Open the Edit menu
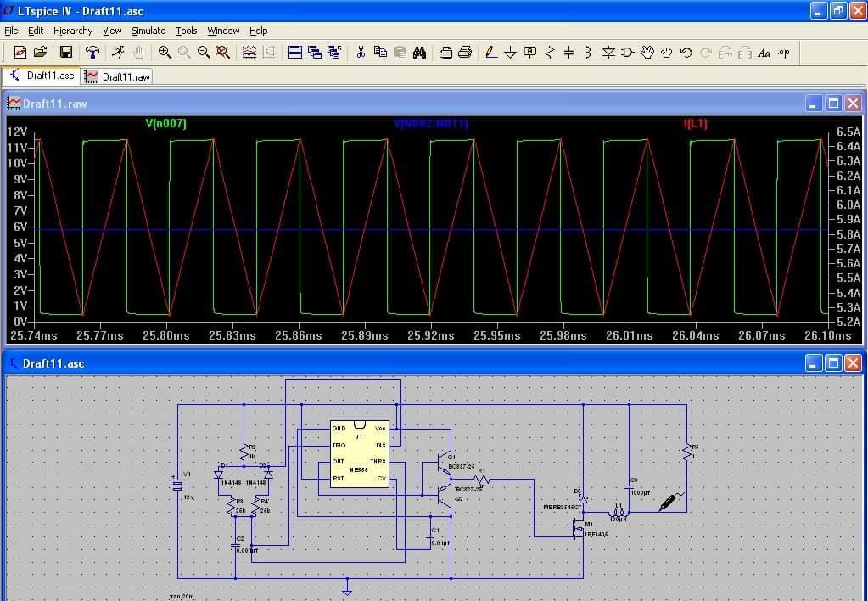The width and height of the screenshot is (868, 601). (x=36, y=31)
